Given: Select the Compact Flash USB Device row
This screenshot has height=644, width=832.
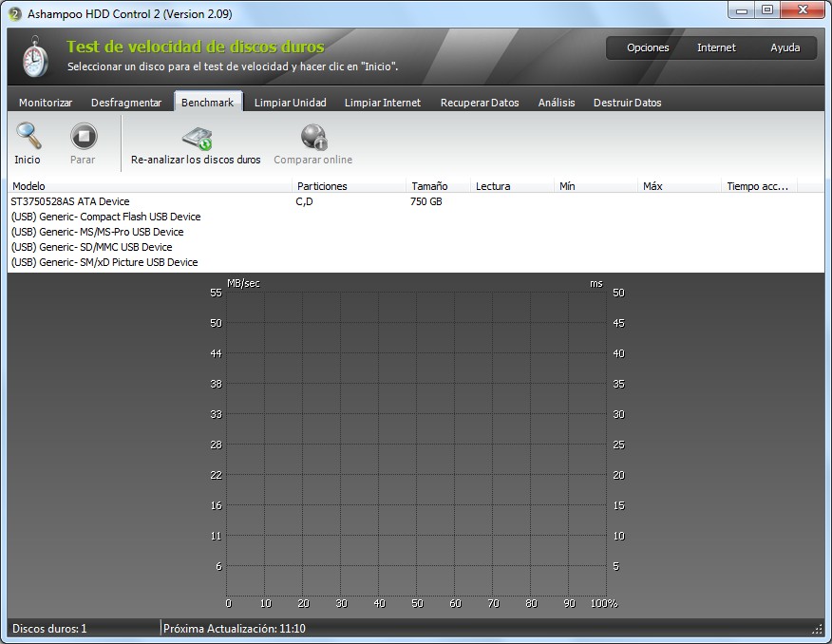Looking at the screenshot, I should pyautogui.click(x=416, y=217).
